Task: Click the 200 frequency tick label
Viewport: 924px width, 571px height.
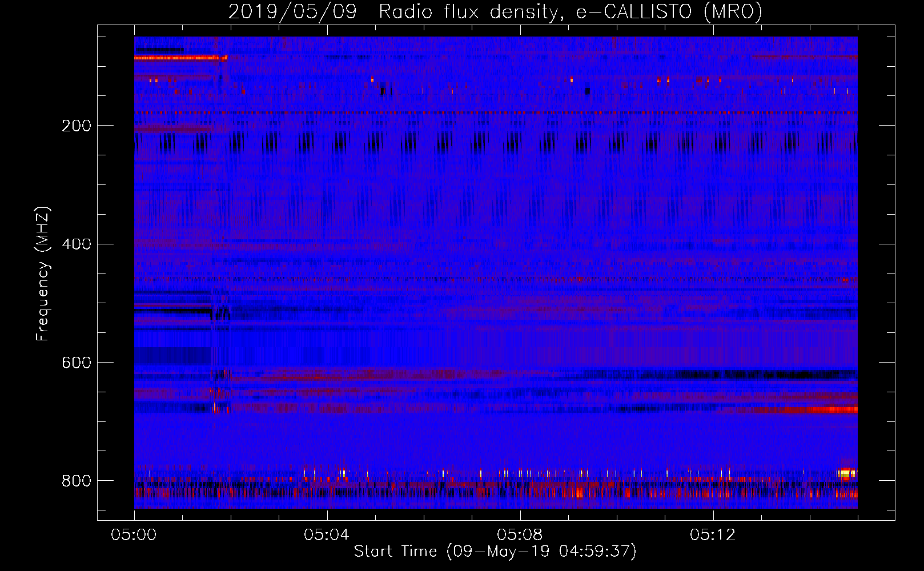Action: tap(77, 126)
